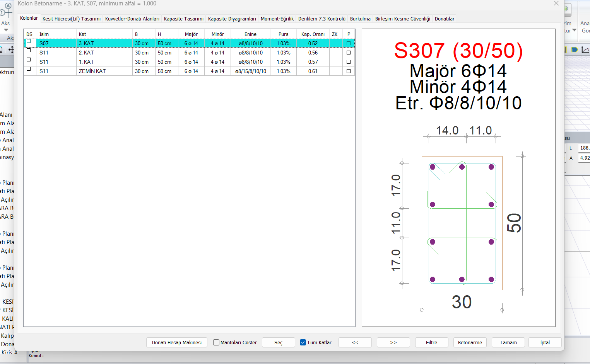Image resolution: width=590 pixels, height=364 pixels.
Task: Switch to the Burkulma tab
Action: (x=360, y=19)
